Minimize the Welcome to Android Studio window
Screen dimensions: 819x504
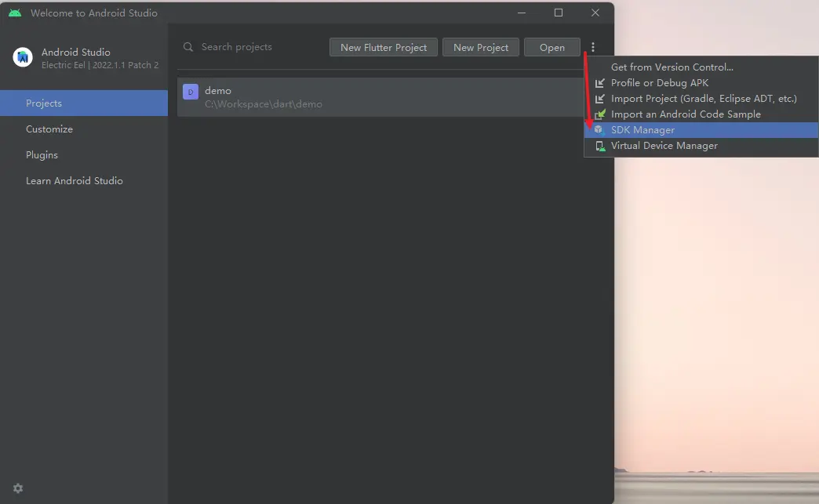pos(521,13)
